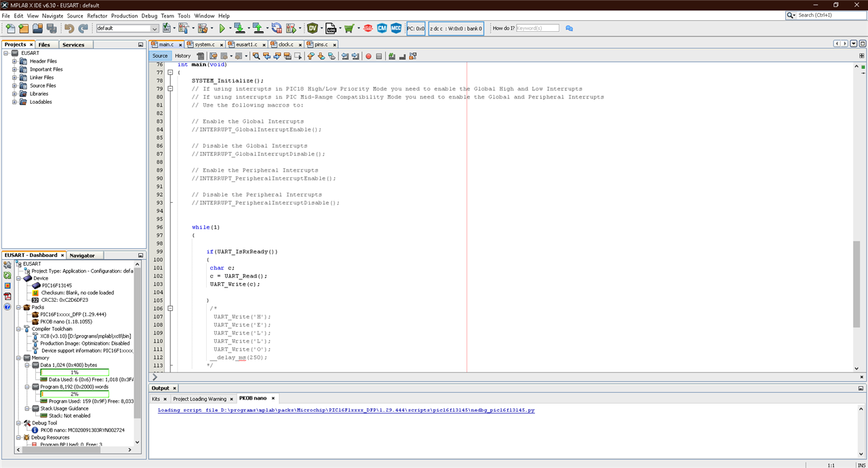The height and width of the screenshot is (468, 868).
Task: Open the project configuration dropdown showing default
Action: pos(127,28)
